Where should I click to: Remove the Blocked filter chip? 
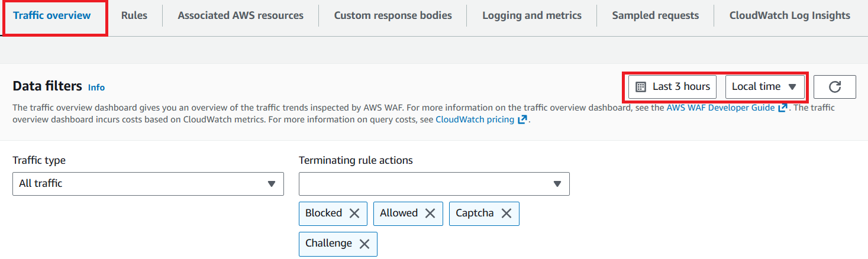point(354,213)
